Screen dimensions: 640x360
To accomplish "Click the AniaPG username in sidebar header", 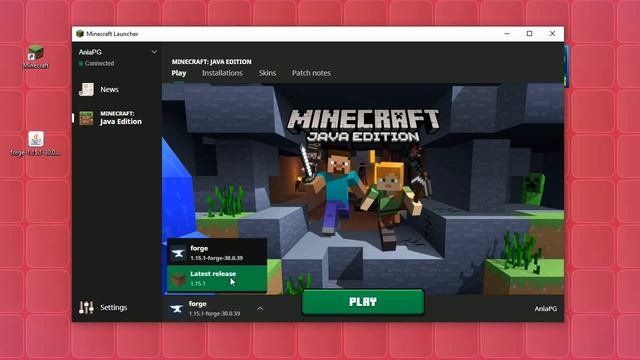I will point(90,52).
